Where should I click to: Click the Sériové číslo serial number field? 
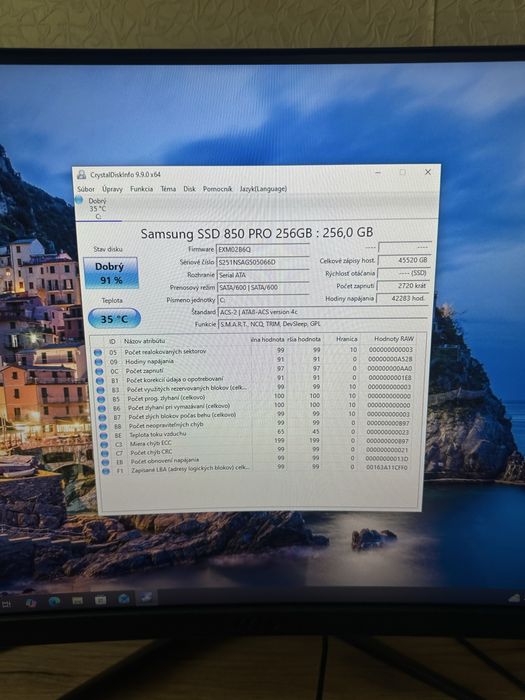click(x=262, y=262)
